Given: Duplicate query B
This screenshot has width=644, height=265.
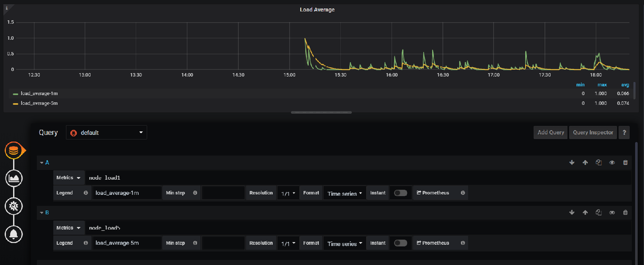Looking at the screenshot, I should (x=598, y=212).
